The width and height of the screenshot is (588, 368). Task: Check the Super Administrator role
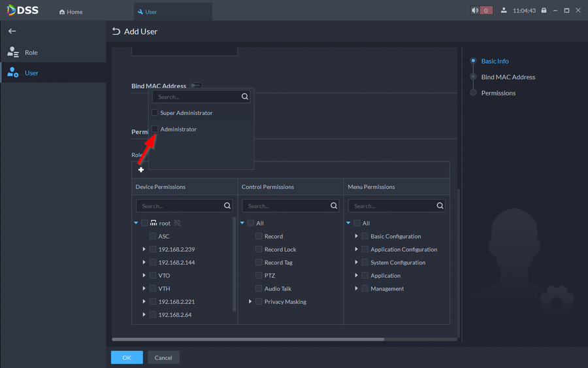click(155, 112)
